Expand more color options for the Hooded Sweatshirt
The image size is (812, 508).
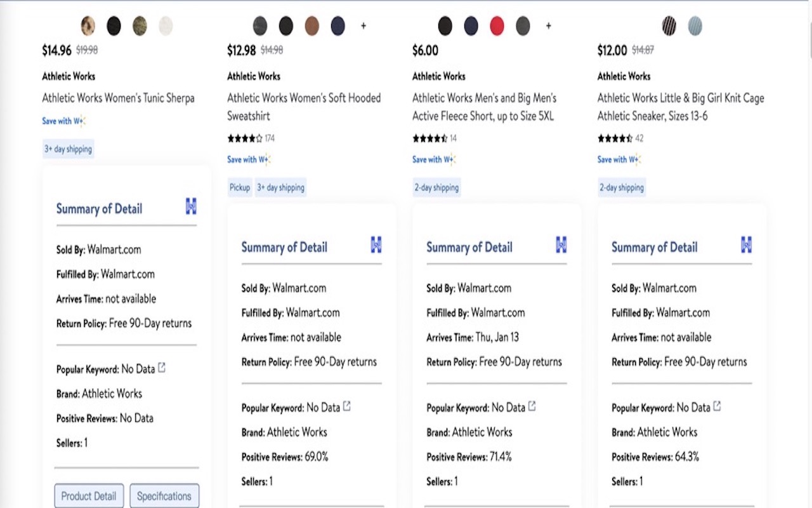tap(363, 26)
